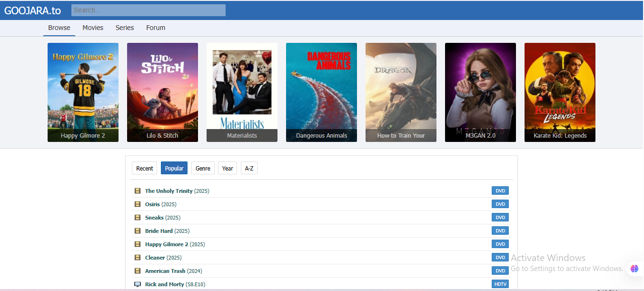Navigate to the Movies menu

92,28
